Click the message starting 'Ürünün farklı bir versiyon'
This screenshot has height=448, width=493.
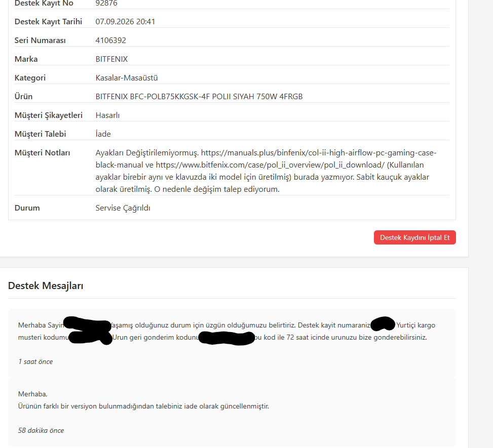tap(143, 406)
